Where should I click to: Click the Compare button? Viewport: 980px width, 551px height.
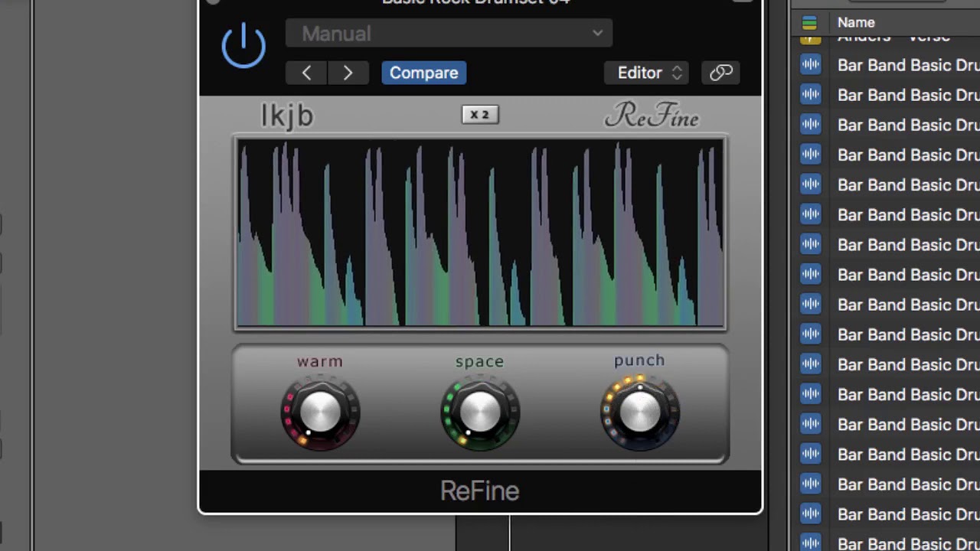(x=423, y=73)
